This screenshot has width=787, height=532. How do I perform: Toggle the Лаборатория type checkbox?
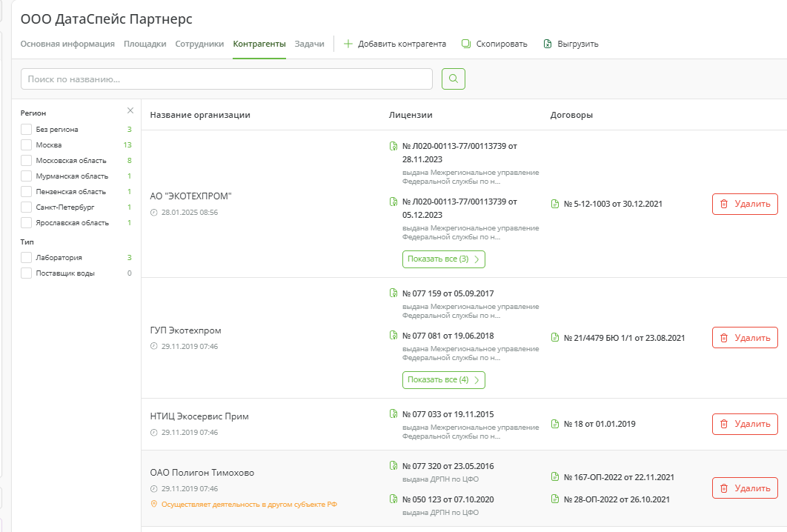pos(27,258)
